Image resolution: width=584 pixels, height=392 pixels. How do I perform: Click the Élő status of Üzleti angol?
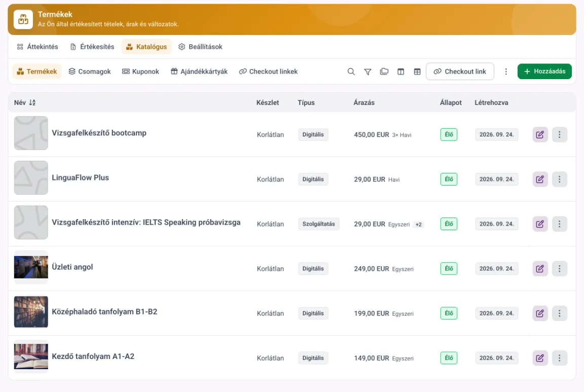(449, 269)
